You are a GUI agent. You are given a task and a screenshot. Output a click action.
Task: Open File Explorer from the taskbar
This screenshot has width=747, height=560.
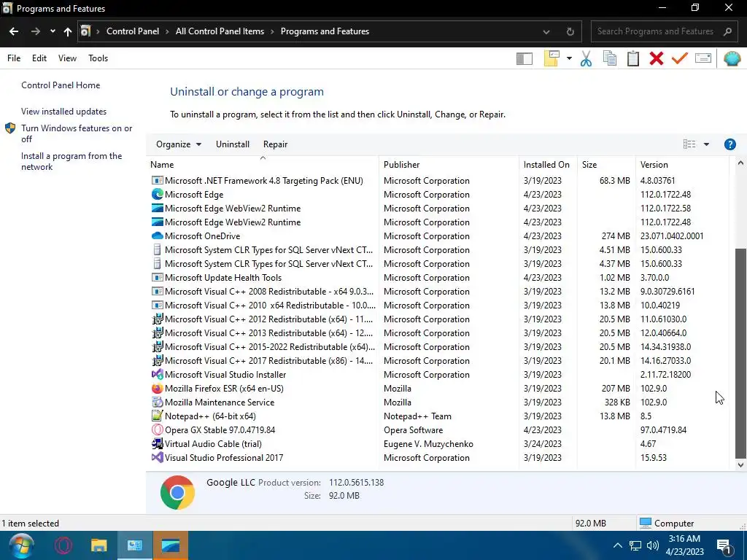point(99,545)
